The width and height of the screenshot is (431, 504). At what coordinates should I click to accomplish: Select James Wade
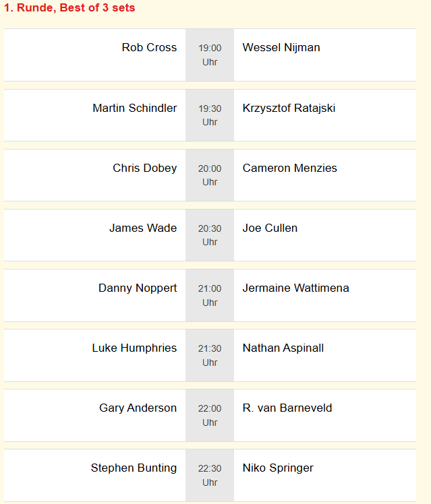point(143,228)
